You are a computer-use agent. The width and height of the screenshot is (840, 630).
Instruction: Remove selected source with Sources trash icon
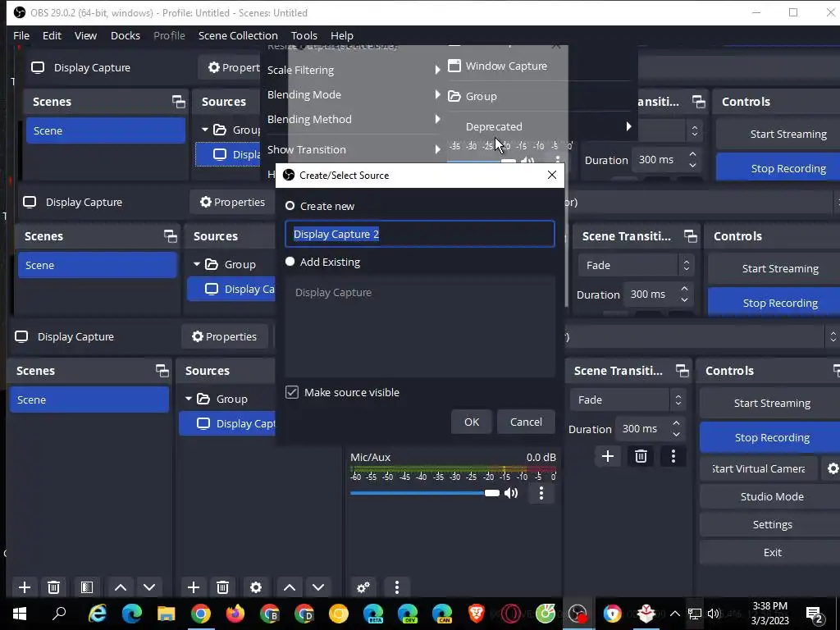pos(223,587)
